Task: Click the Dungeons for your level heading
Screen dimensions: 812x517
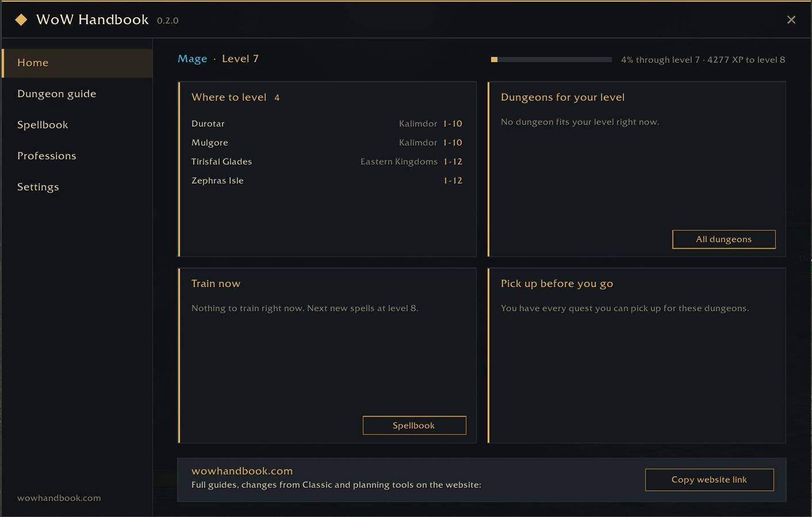Action: pos(562,97)
